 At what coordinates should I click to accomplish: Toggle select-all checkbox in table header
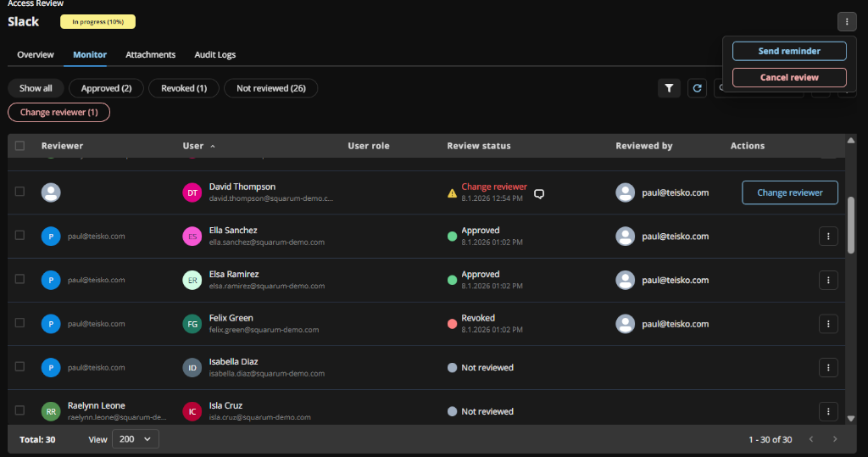[x=20, y=146]
